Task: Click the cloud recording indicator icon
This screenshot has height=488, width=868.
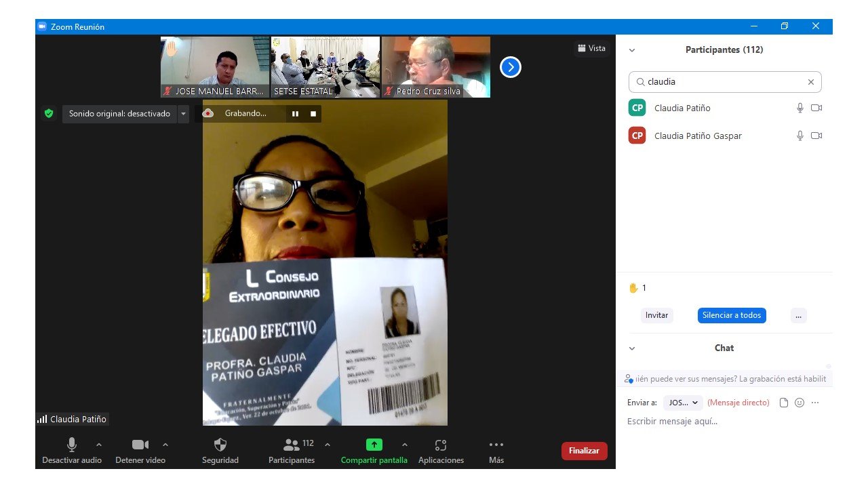Action: coord(208,114)
